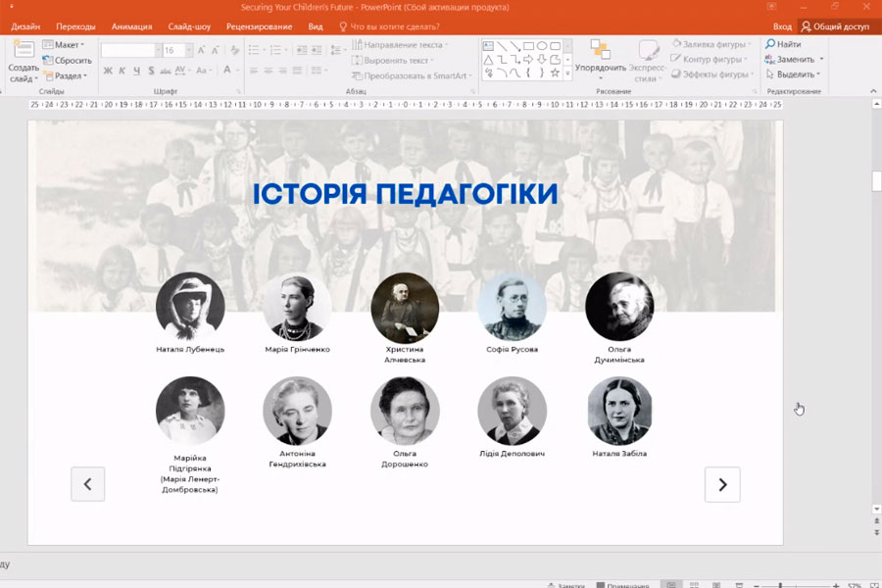Select the rectangle shape in shapes gallery
The width and height of the screenshot is (882, 588).
528,46
